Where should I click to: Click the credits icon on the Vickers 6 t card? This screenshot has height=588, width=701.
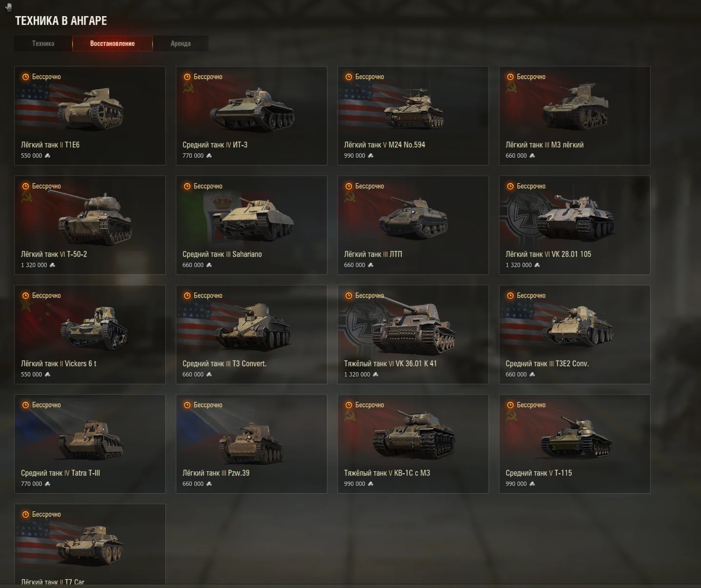tap(47, 375)
